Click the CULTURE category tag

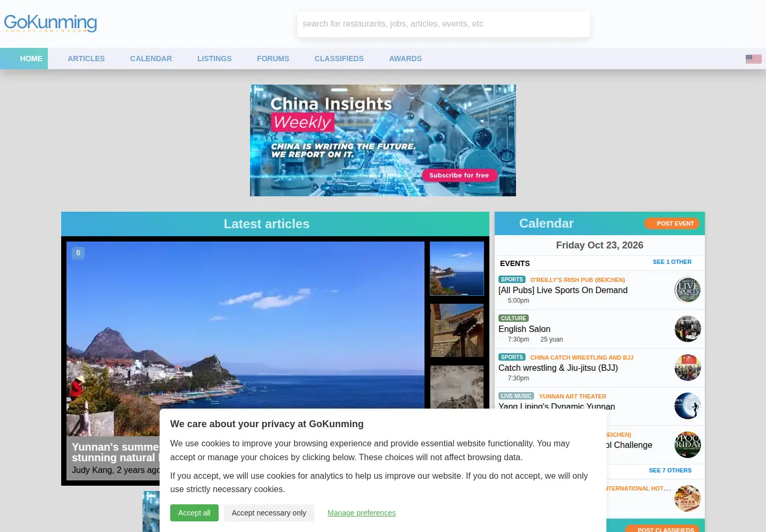(x=513, y=318)
